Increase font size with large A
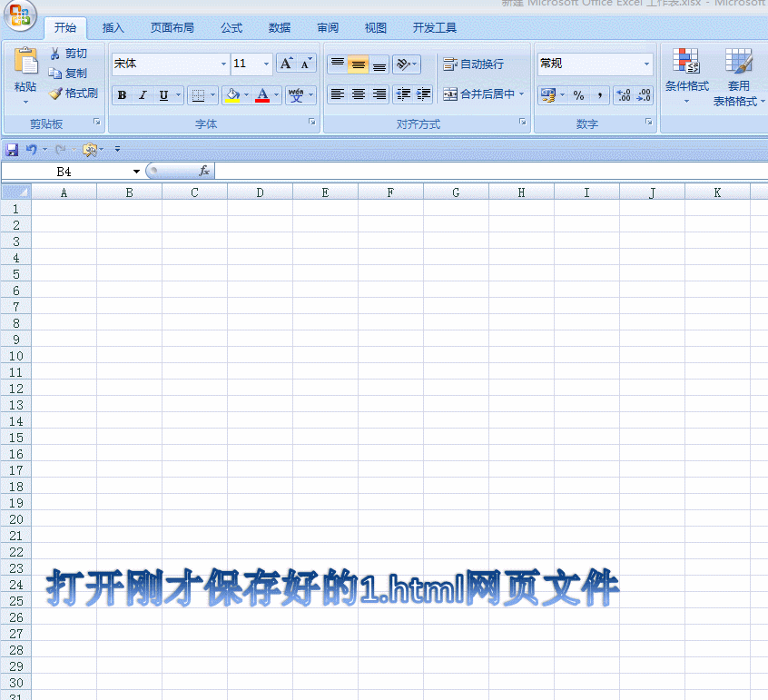Screen dimensions: 768x700 (x=286, y=64)
